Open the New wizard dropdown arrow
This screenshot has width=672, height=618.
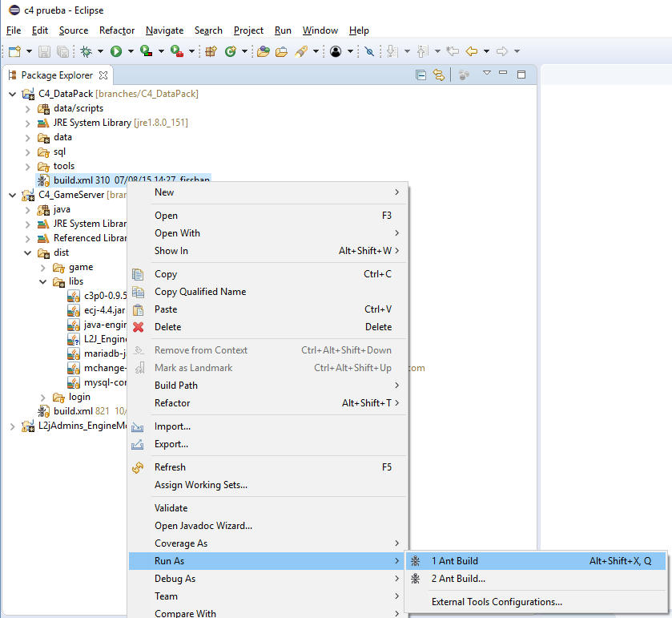coord(29,51)
